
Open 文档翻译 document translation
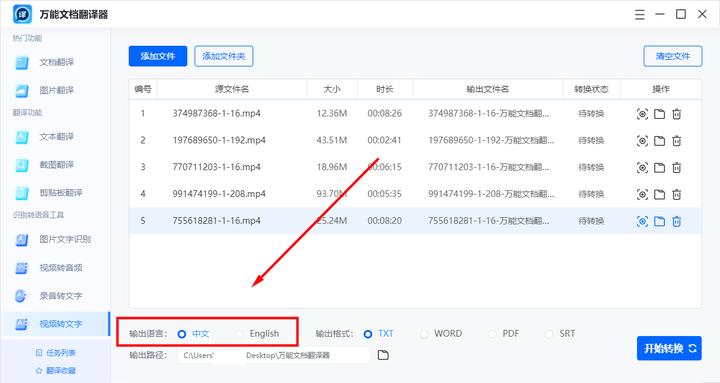(x=56, y=62)
